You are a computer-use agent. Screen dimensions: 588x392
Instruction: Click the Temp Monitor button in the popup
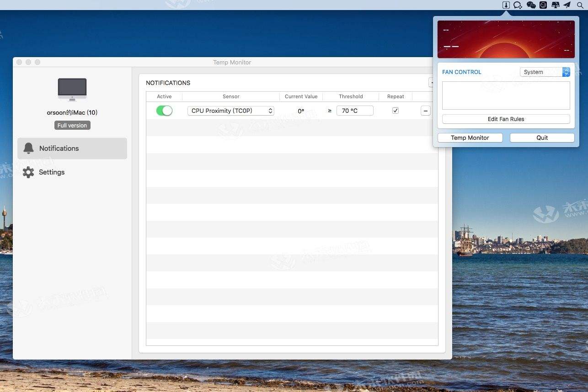click(470, 138)
